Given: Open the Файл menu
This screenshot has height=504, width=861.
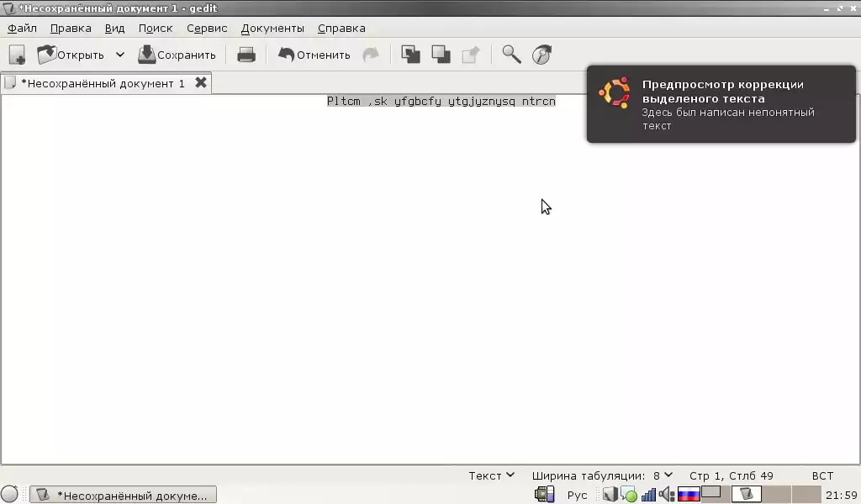Looking at the screenshot, I should [x=22, y=28].
